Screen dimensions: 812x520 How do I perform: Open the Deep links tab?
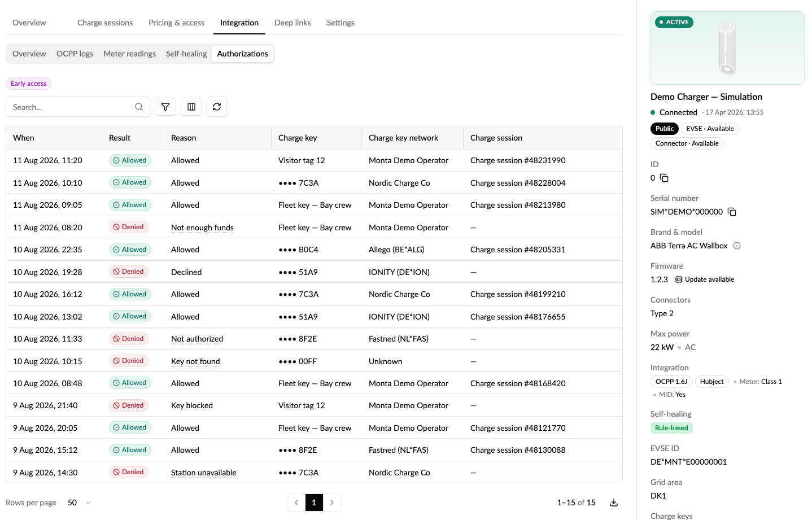tap(293, 23)
